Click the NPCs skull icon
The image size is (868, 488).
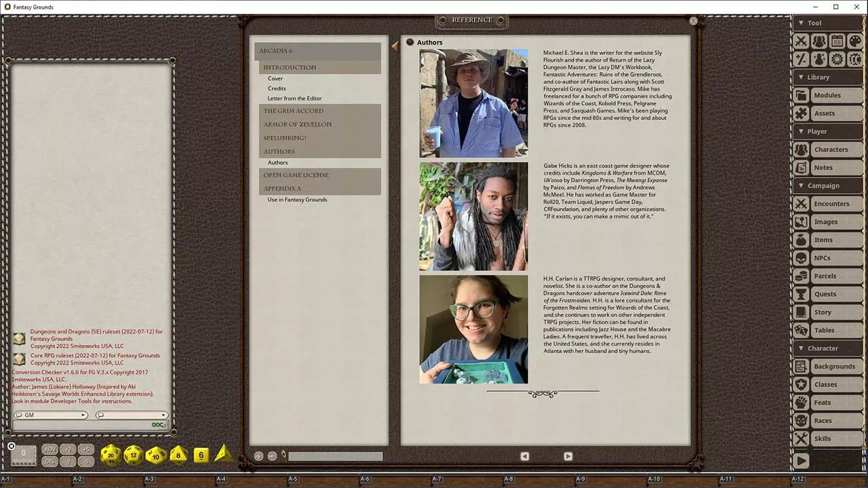pos(802,258)
